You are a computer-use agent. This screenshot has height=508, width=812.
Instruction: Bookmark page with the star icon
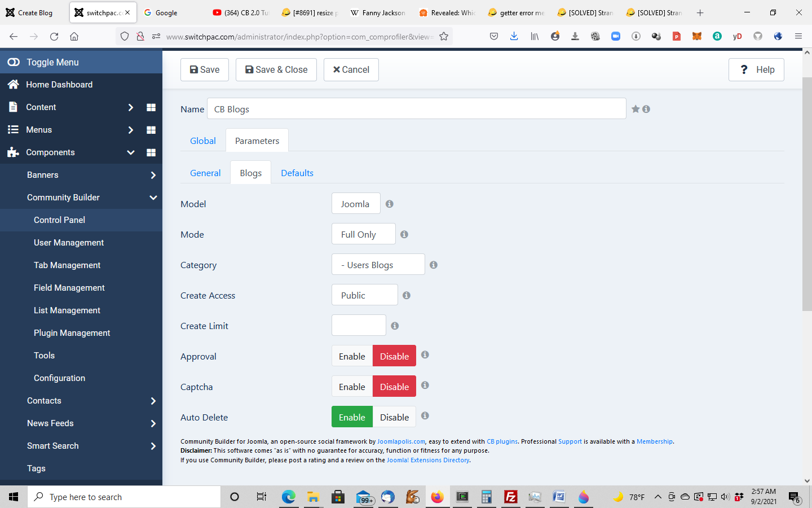444,37
